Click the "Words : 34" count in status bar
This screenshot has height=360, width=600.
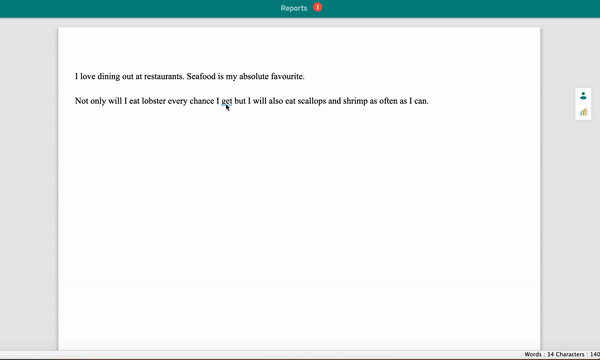[538, 355]
